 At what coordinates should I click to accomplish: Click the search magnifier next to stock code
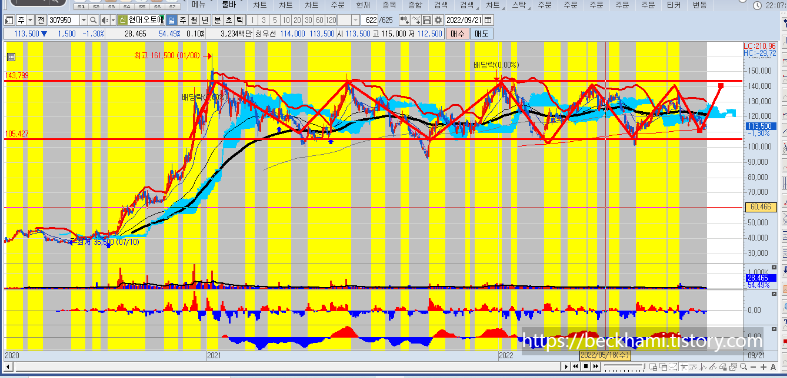(x=93, y=21)
